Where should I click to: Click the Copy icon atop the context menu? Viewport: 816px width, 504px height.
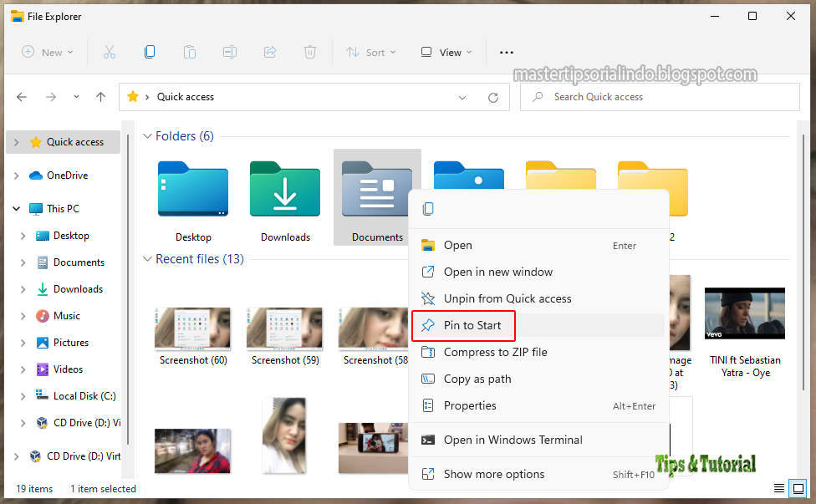pos(428,208)
